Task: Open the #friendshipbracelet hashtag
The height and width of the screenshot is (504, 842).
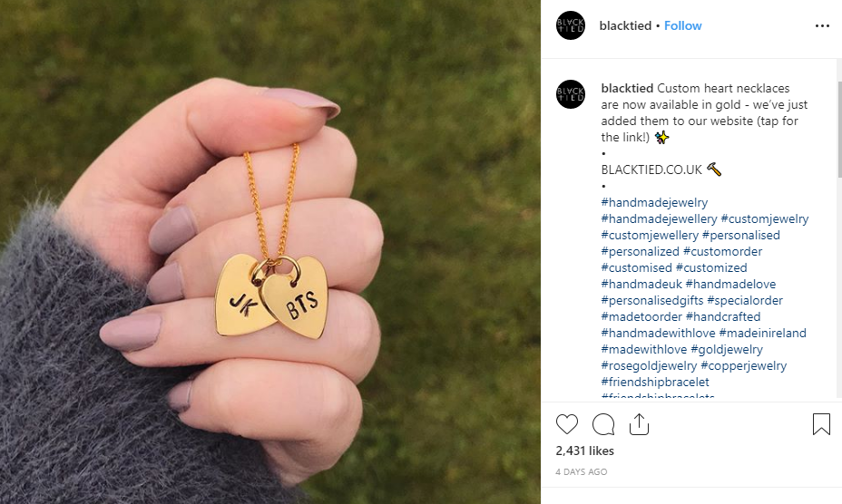Action: (655, 383)
